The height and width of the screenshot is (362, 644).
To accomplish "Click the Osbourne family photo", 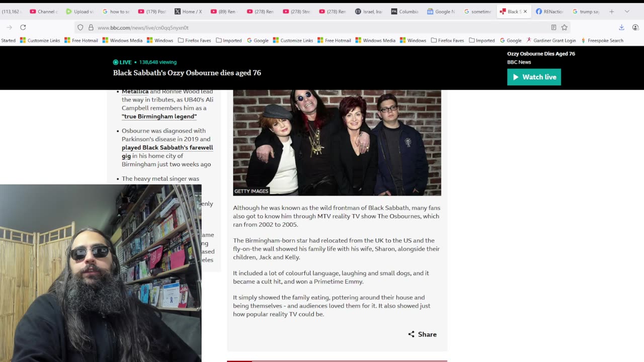I will click(337, 143).
